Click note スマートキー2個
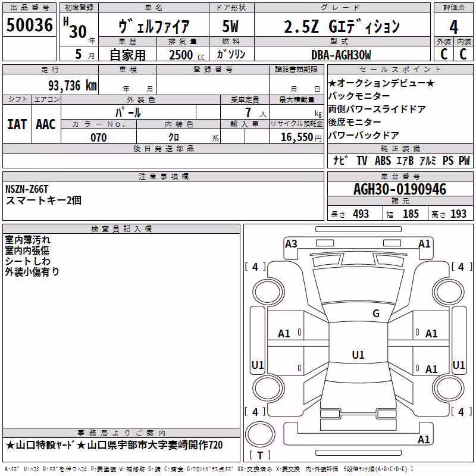The height and width of the screenshot is (476, 476). click(43, 201)
